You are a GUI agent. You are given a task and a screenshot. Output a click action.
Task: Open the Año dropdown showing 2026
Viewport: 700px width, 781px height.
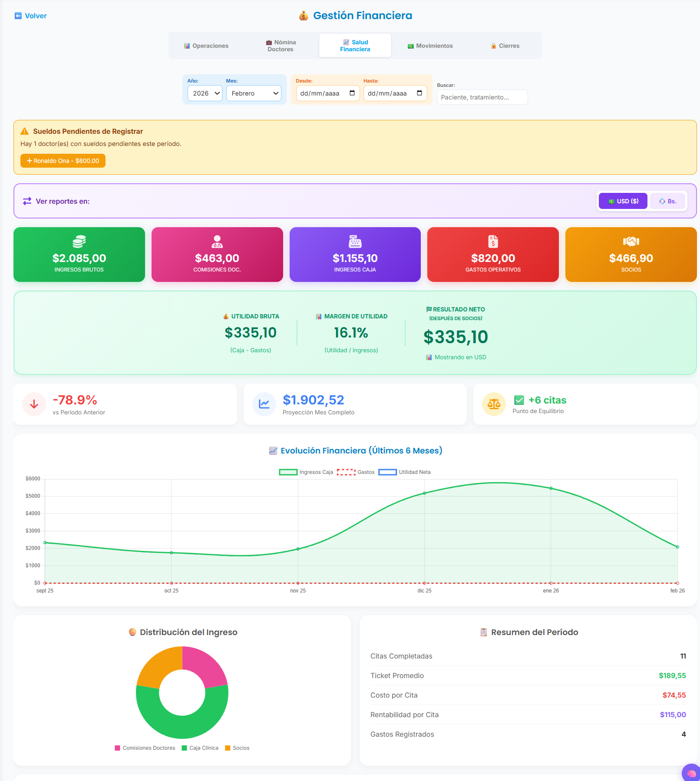205,93
